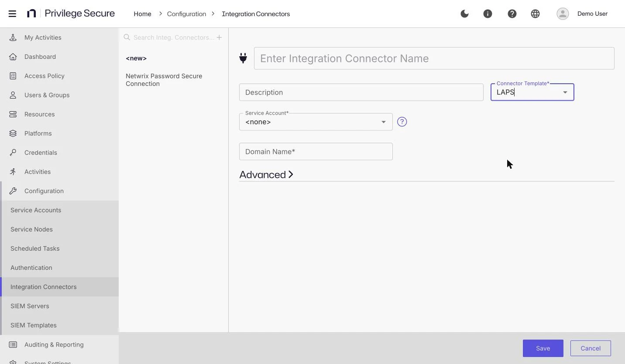Click the Resources sidebar icon
The image size is (625, 364).
pos(13,114)
